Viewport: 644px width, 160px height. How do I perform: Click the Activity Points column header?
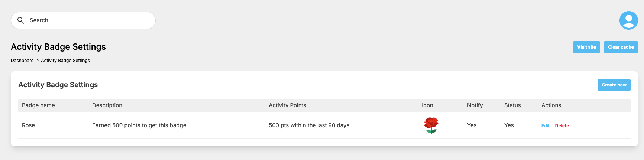287,105
